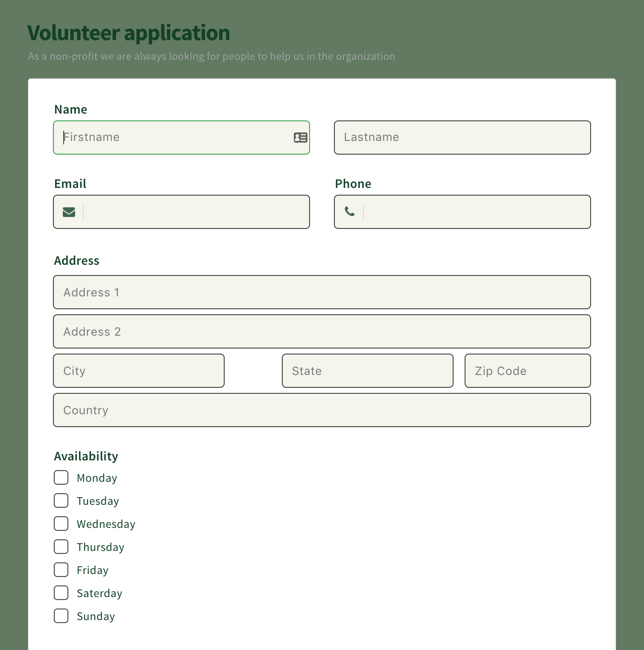Check the Monday availability box
644x650 pixels.
[61, 477]
